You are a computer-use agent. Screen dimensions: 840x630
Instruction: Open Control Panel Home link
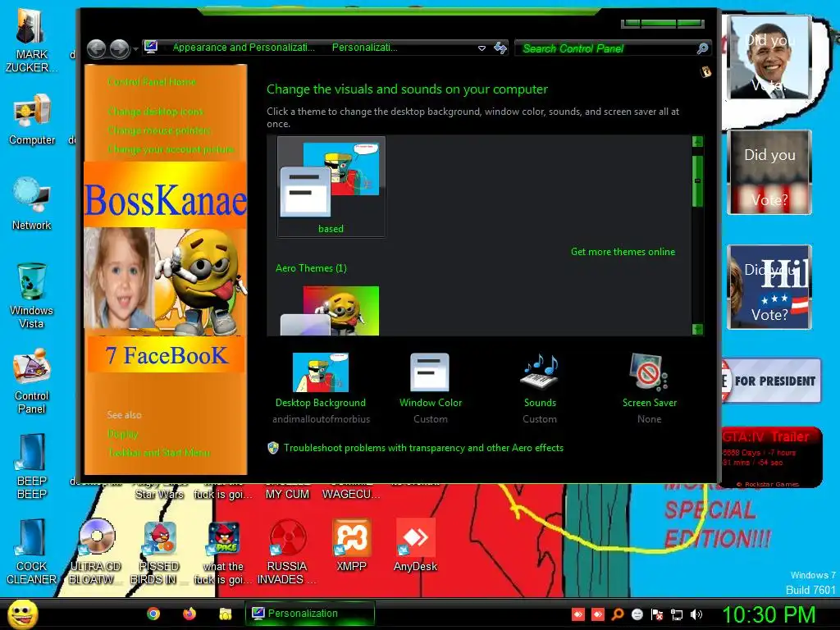pyautogui.click(x=152, y=82)
